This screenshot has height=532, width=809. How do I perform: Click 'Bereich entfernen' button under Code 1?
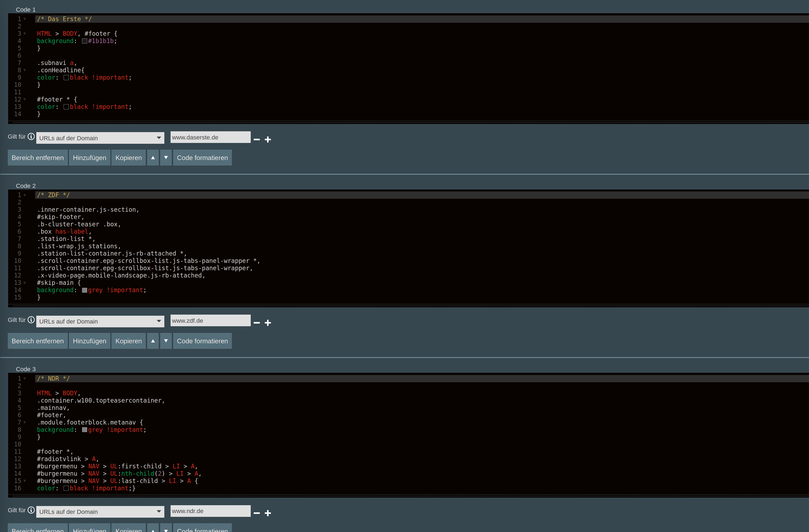38,158
